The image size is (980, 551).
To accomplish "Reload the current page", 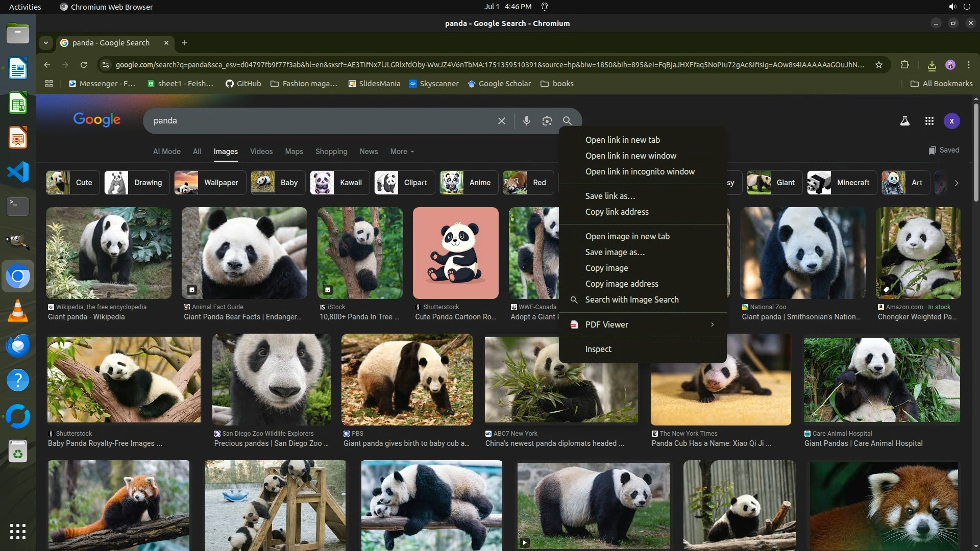I will (x=84, y=65).
